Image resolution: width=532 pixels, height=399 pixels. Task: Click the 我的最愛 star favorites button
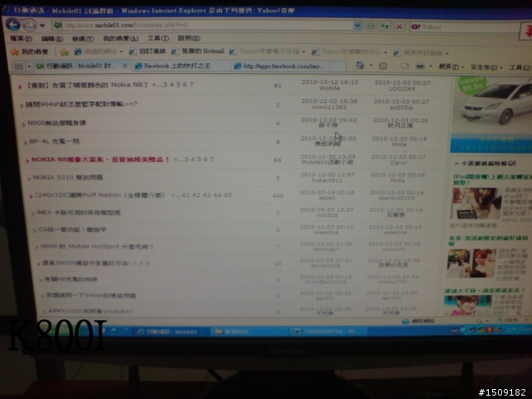(30, 52)
